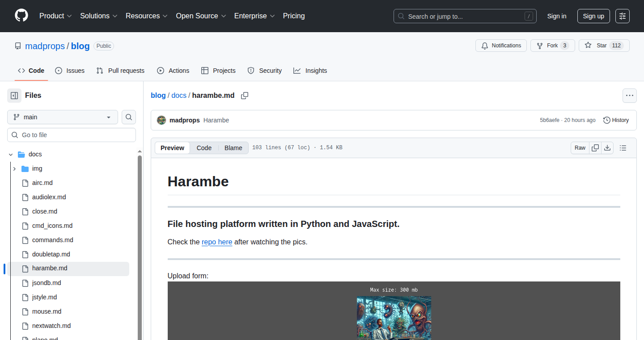644x340 pixels.
Task: Open nextwatch.md in file tree
Action: coord(51,326)
